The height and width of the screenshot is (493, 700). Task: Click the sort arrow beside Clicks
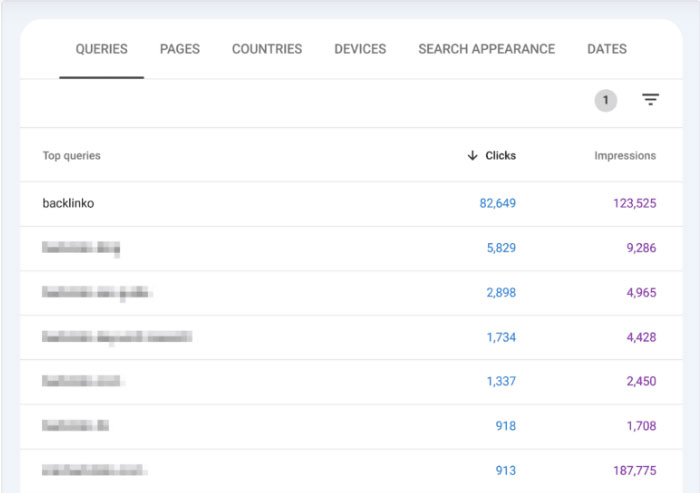[x=472, y=155]
